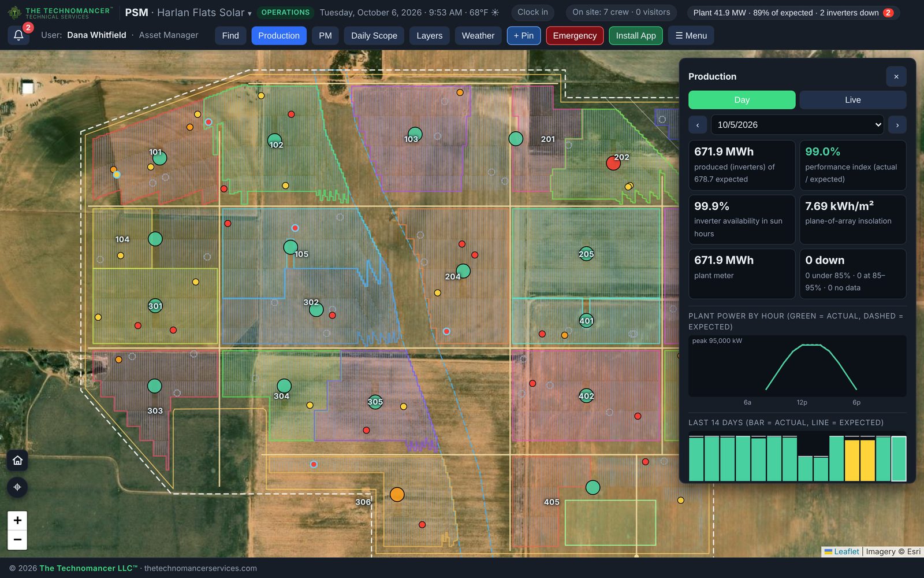Open the hamburger Menu
This screenshot has height=578, width=924.
[691, 36]
